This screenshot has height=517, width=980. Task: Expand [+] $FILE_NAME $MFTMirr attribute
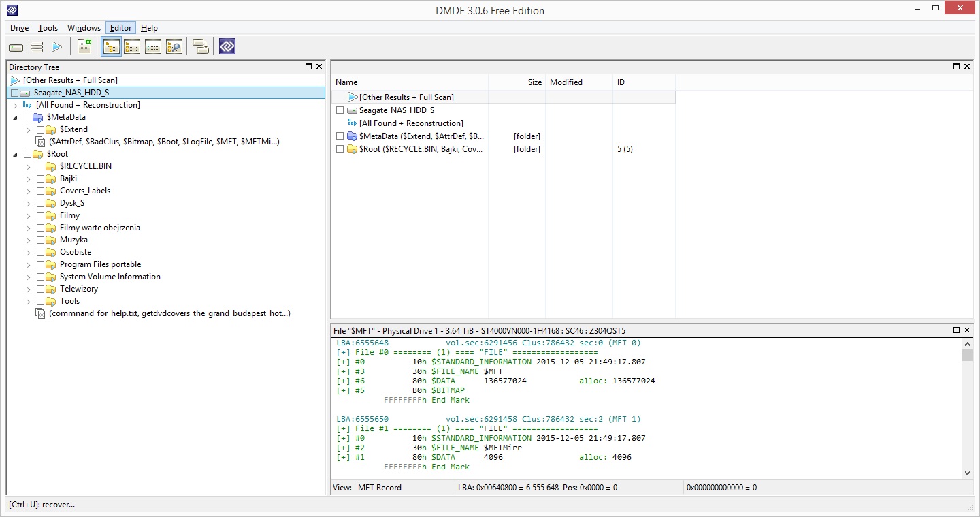click(343, 448)
